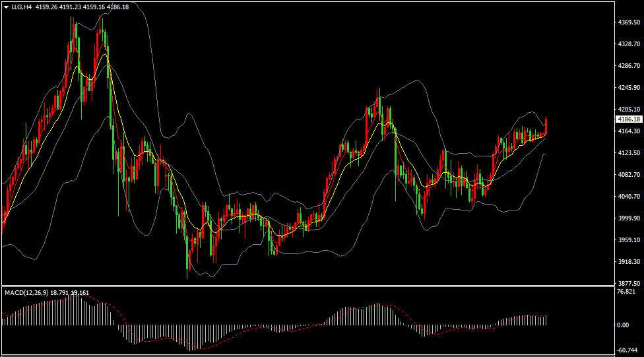Click the -60.744 MACD scale label

point(626,351)
